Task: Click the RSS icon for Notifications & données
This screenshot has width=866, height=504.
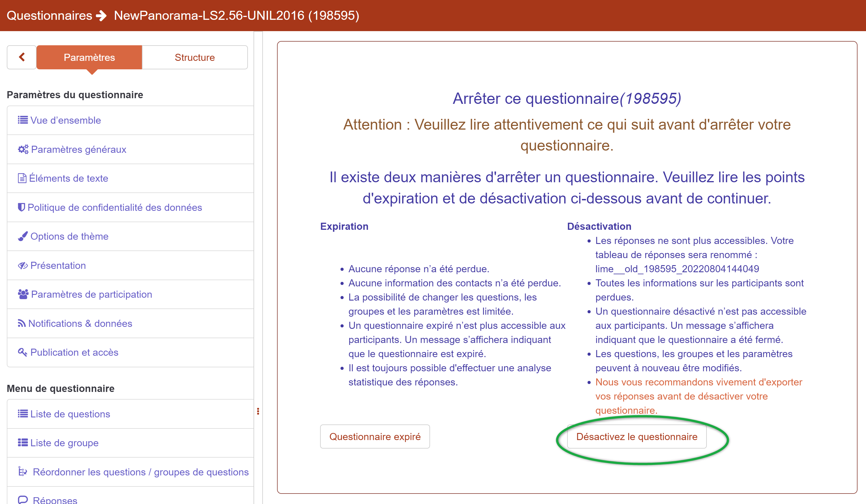Action: [x=22, y=323]
